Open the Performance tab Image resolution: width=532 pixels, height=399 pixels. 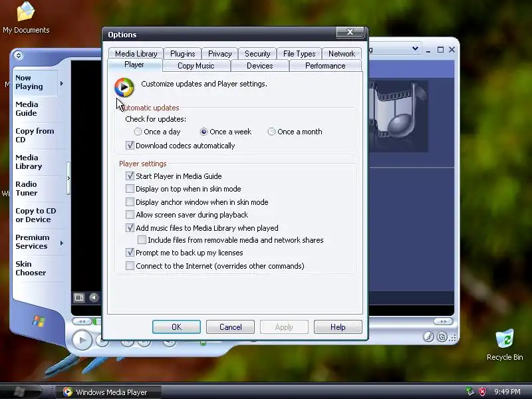[x=325, y=66]
